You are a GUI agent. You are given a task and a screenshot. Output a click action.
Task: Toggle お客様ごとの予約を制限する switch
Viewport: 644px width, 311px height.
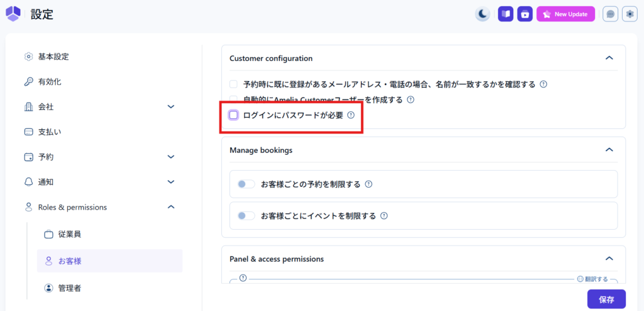pyautogui.click(x=246, y=184)
